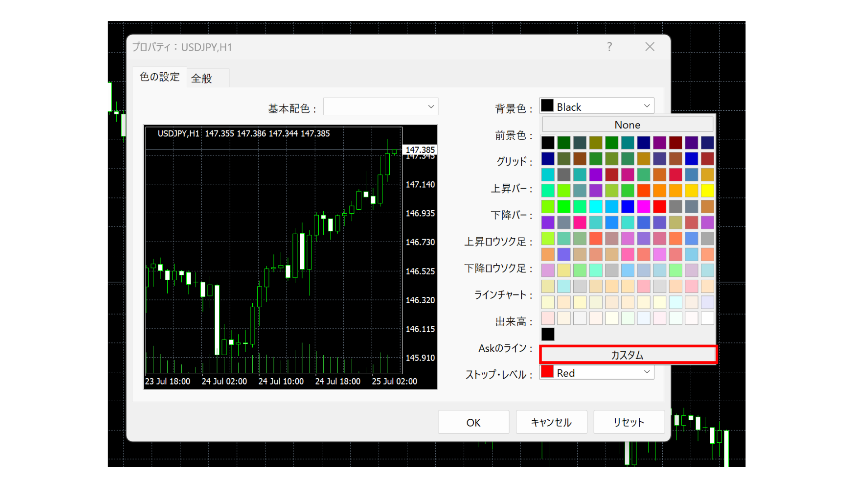Choose the magenta swatch in the palette
868x488 pixels.
(644, 206)
